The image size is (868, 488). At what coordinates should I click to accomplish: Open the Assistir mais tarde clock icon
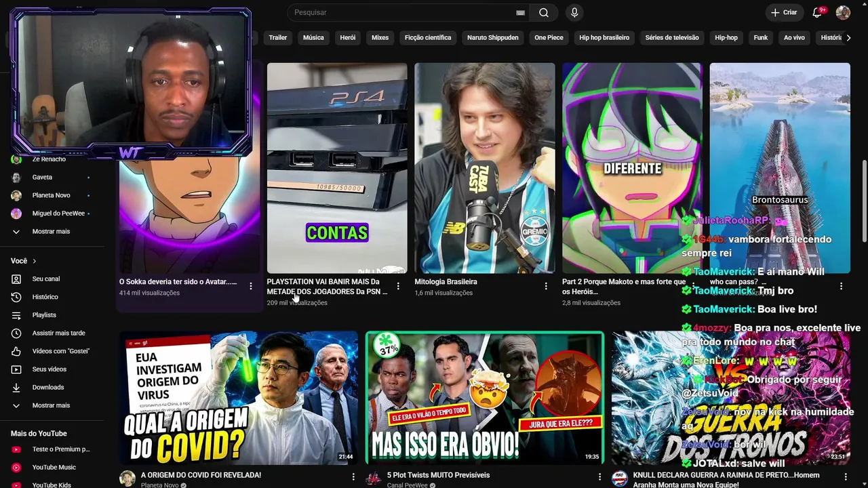pyautogui.click(x=16, y=333)
